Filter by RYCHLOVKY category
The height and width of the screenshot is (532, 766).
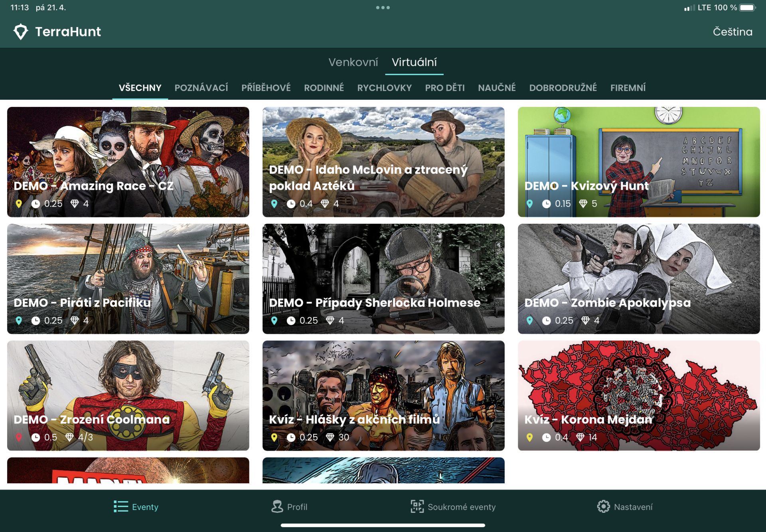[x=384, y=88]
